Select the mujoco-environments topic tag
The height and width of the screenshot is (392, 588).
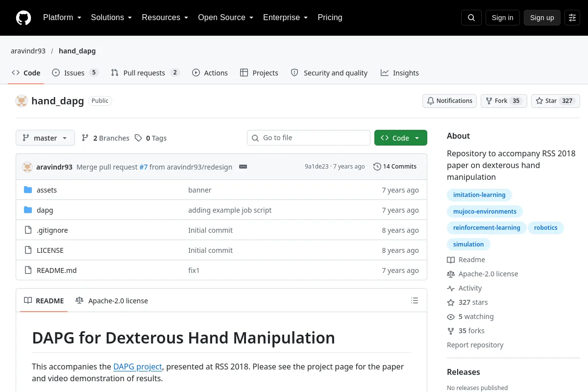[x=485, y=212]
